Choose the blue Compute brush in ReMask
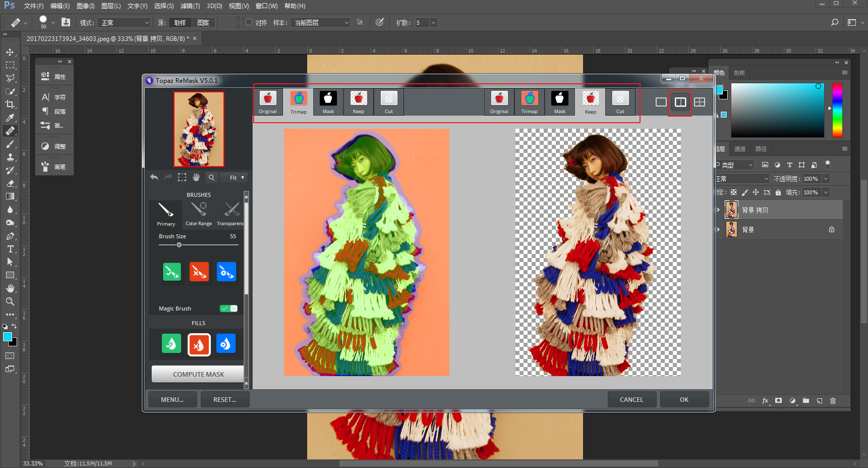Viewport: 868px width, 468px height. point(226,272)
